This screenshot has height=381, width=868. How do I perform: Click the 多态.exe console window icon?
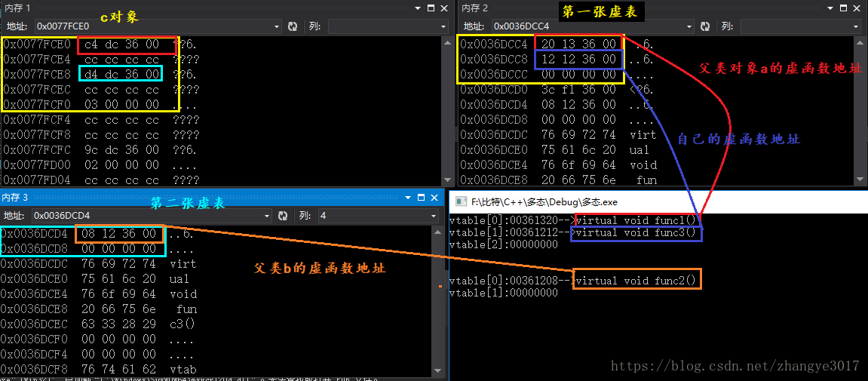pos(460,201)
